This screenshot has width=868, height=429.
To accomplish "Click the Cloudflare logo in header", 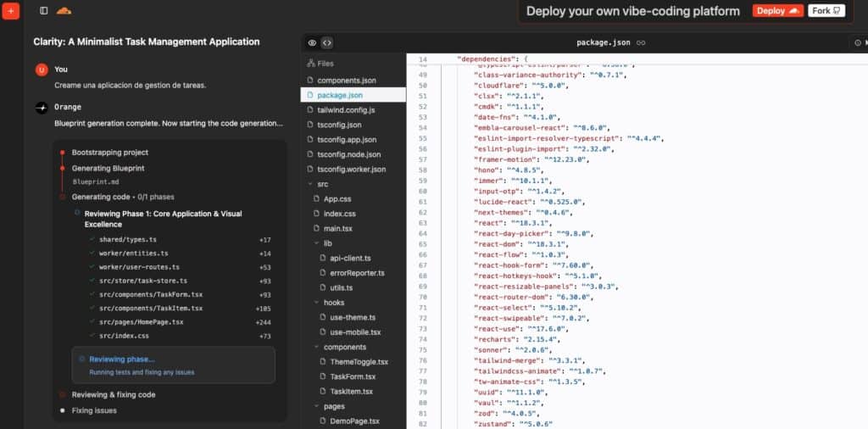I will (x=64, y=11).
